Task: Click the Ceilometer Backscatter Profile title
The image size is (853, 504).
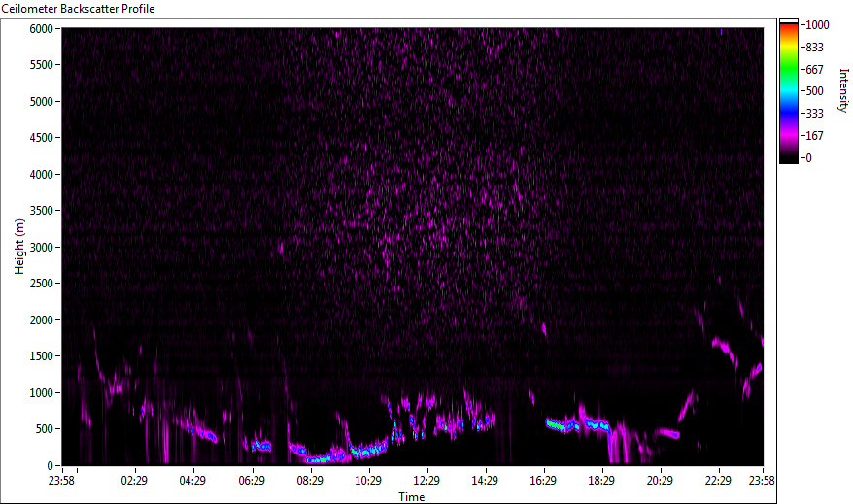Action: (x=78, y=9)
